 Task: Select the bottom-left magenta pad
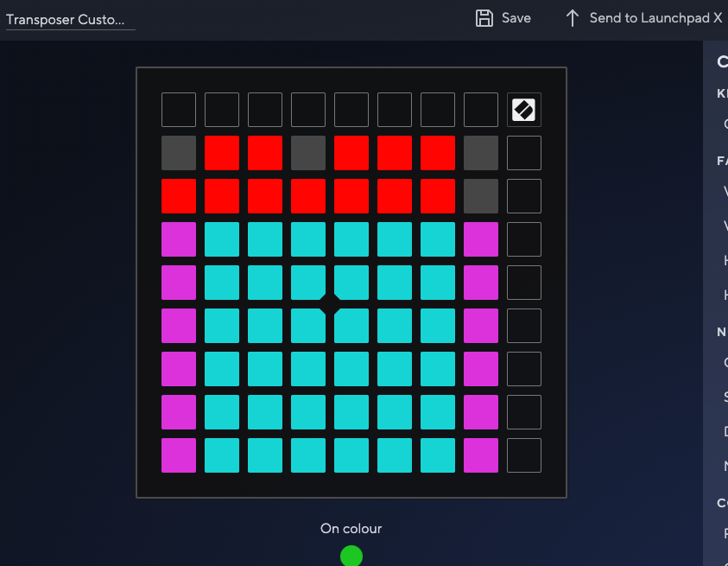(x=179, y=455)
